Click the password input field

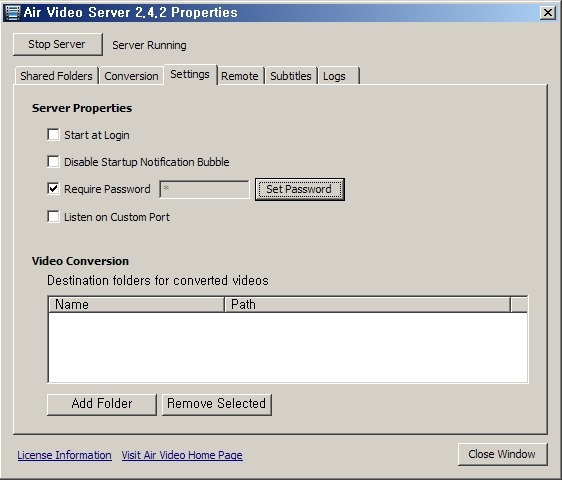click(x=204, y=189)
